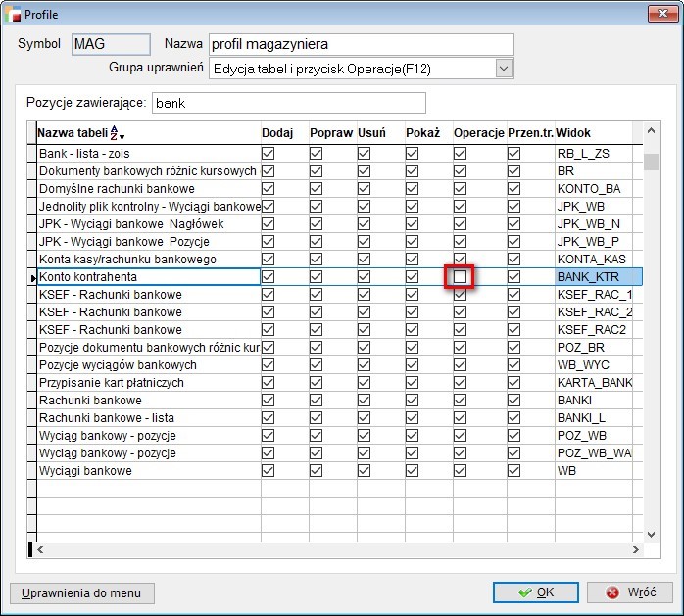684x616 pixels.
Task: Click the row selector beside Wyciągi bankowe
Action: [x=31, y=471]
